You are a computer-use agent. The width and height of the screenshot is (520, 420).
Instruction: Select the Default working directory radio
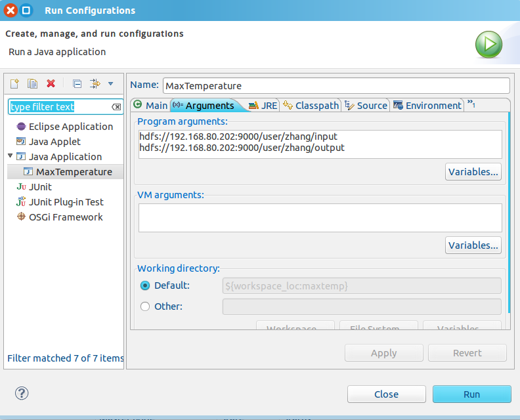(x=145, y=285)
